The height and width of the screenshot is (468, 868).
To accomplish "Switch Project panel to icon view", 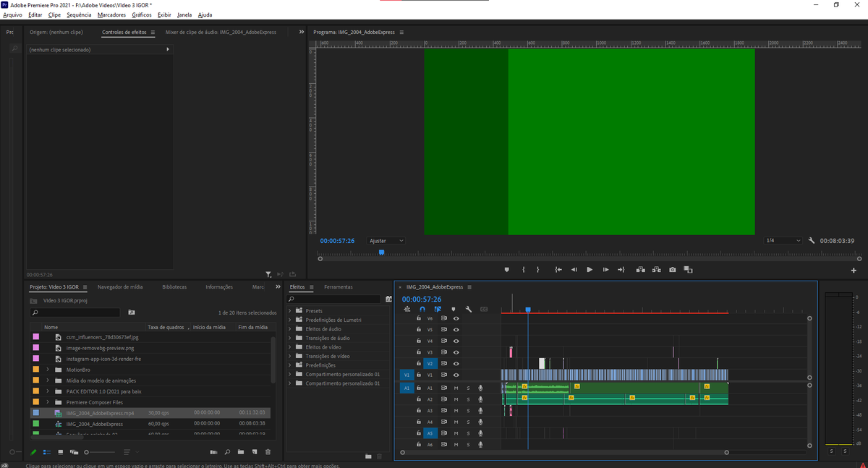I will [61, 451].
